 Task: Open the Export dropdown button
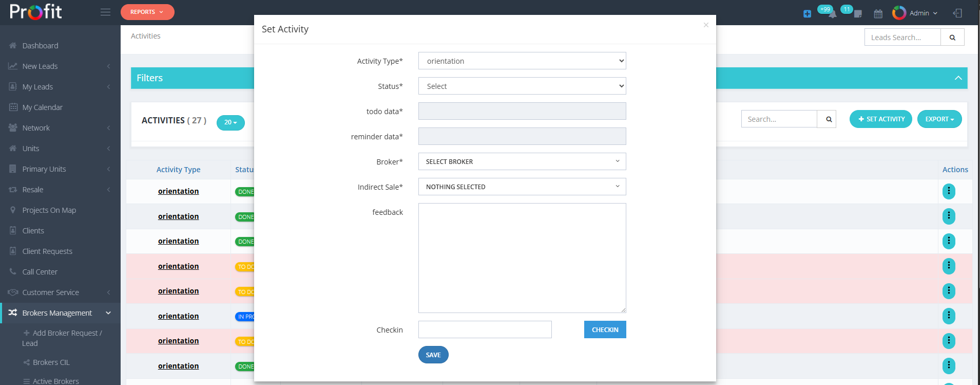[x=939, y=119]
